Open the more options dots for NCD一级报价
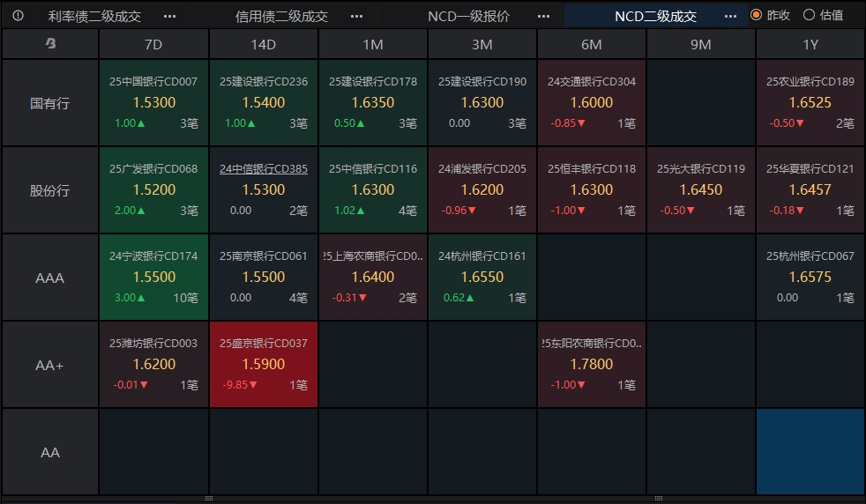866x504 pixels. tap(543, 16)
